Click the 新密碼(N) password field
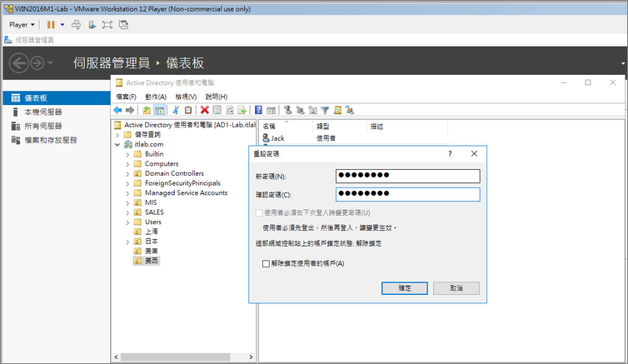The image size is (628, 364). [x=408, y=177]
